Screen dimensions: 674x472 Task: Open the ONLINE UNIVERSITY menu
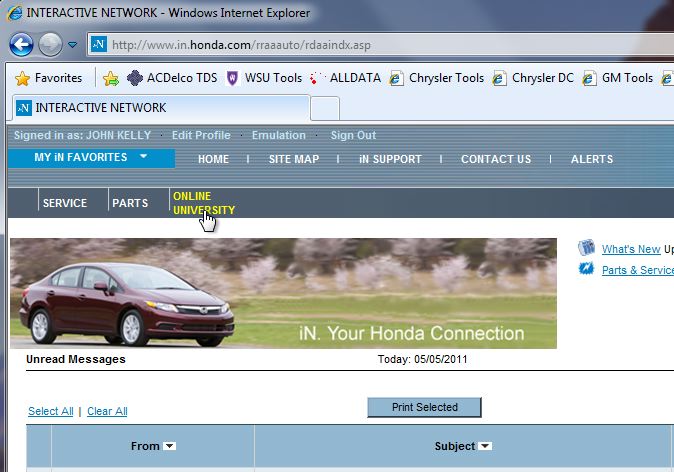[x=203, y=203]
